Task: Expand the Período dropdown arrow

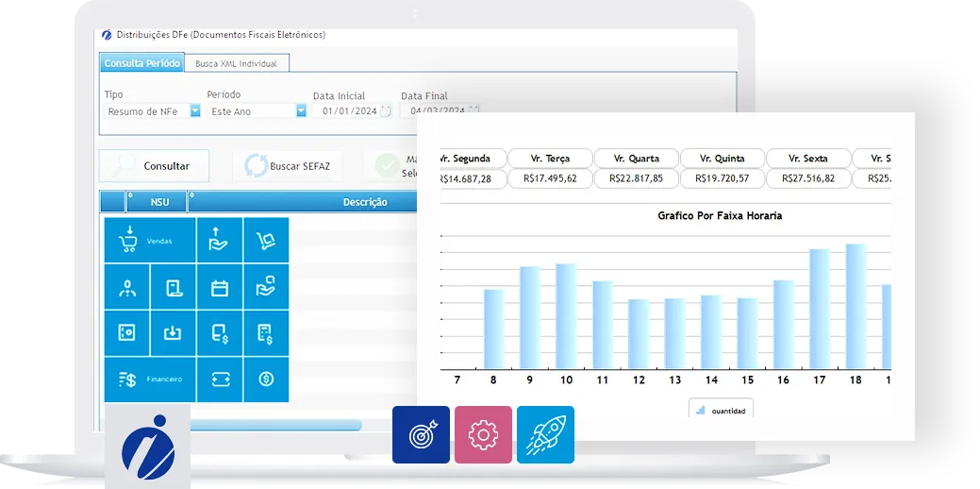Action: point(301,111)
